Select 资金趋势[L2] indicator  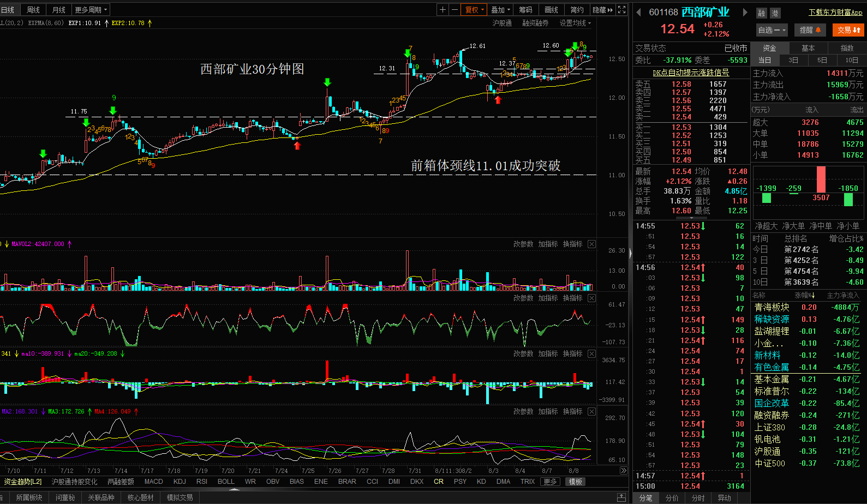(x=22, y=482)
